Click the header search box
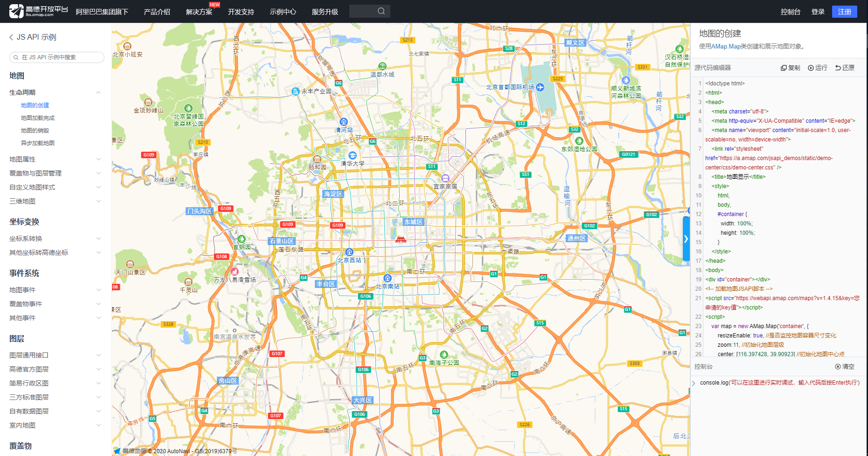 tap(370, 11)
